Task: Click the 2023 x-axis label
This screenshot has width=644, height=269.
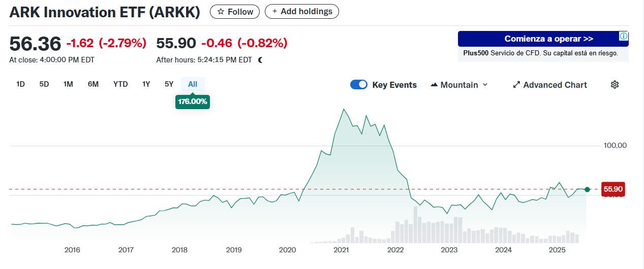Action: point(449,250)
